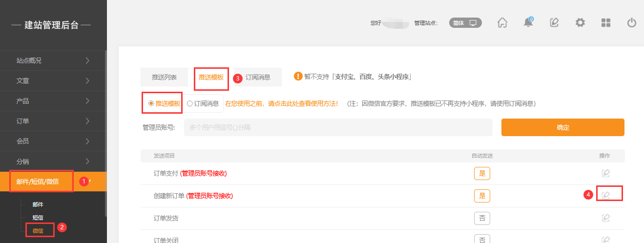The height and width of the screenshot is (243, 644).
Task: Expand the 产品 sidebar menu
Action: click(x=53, y=101)
